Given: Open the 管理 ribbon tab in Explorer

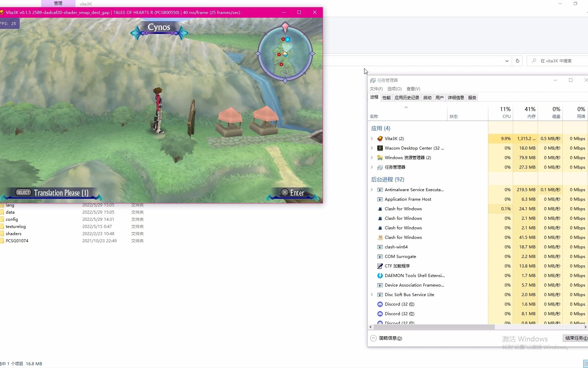Looking at the screenshot, I should pos(58,3).
